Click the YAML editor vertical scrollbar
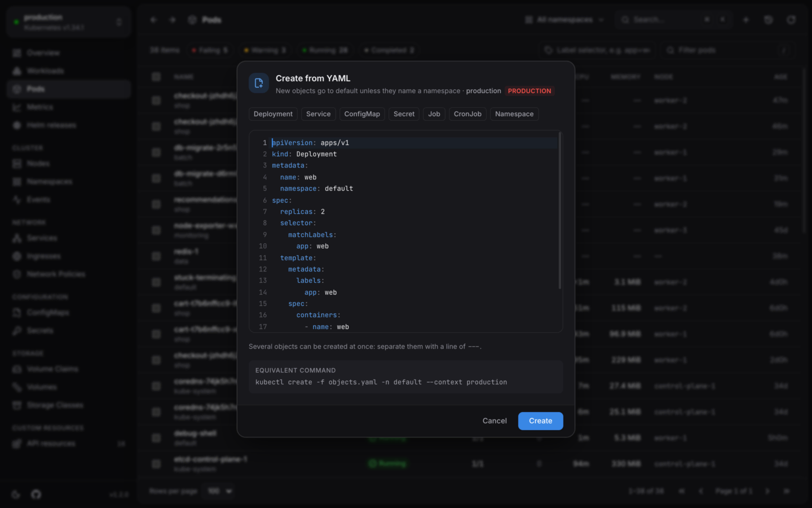Screen dimensions: 812x508 point(560,211)
